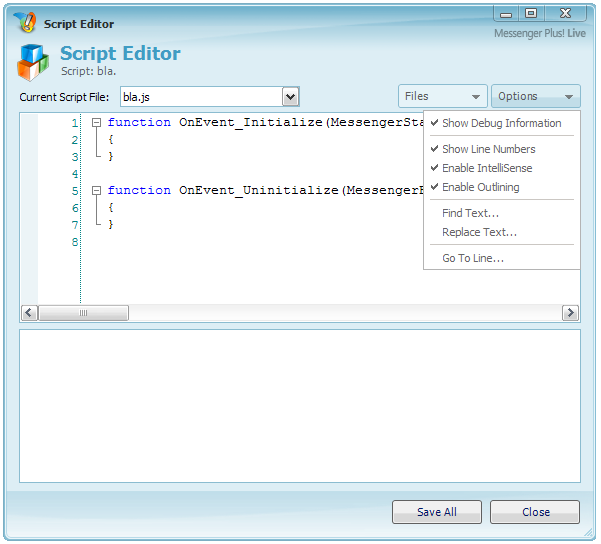The height and width of the screenshot is (544, 601).
Task: Open the Files dropdown button
Action: pos(443,96)
